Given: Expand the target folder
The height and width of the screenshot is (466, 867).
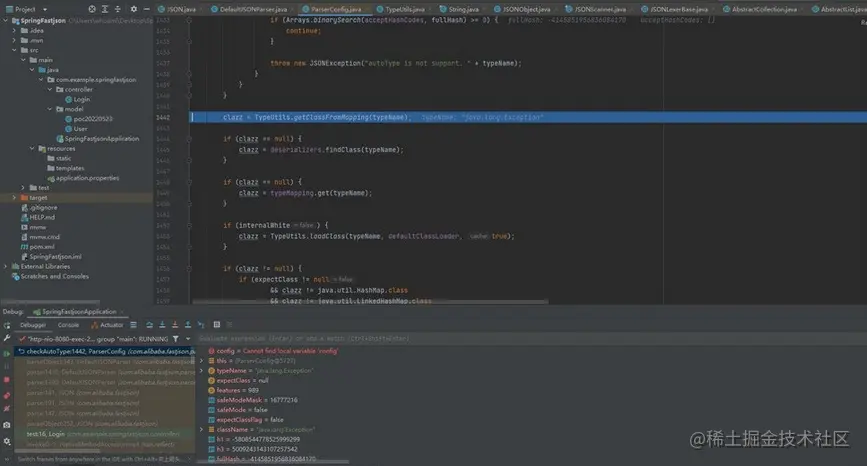Looking at the screenshot, I should [14, 197].
